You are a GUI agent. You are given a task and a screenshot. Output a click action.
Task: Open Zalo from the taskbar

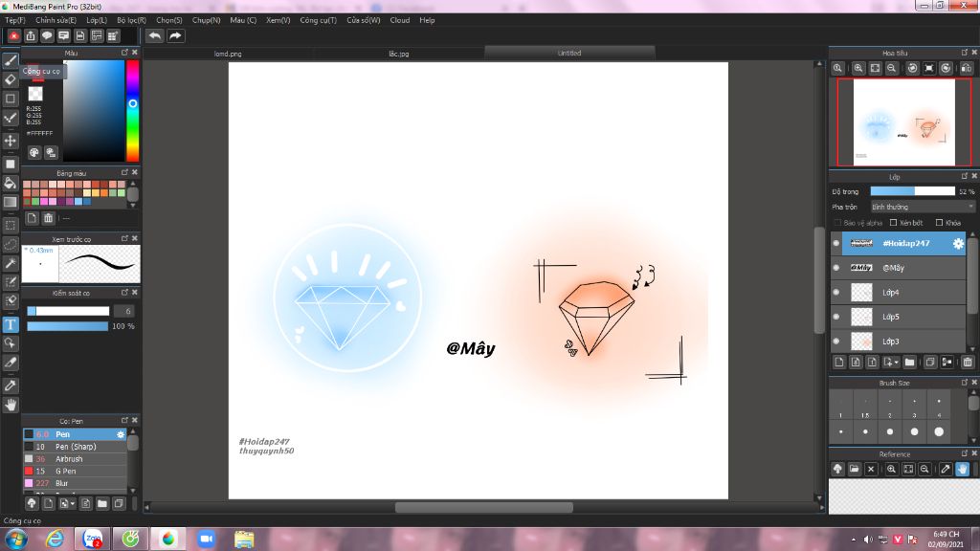click(93, 539)
